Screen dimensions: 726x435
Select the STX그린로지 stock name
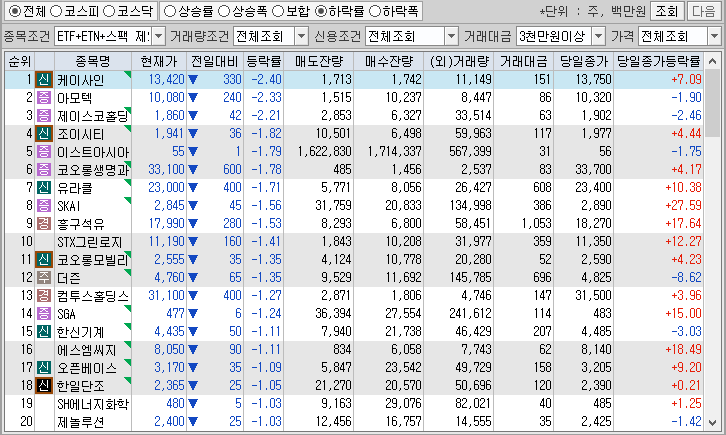pyautogui.click(x=89, y=242)
